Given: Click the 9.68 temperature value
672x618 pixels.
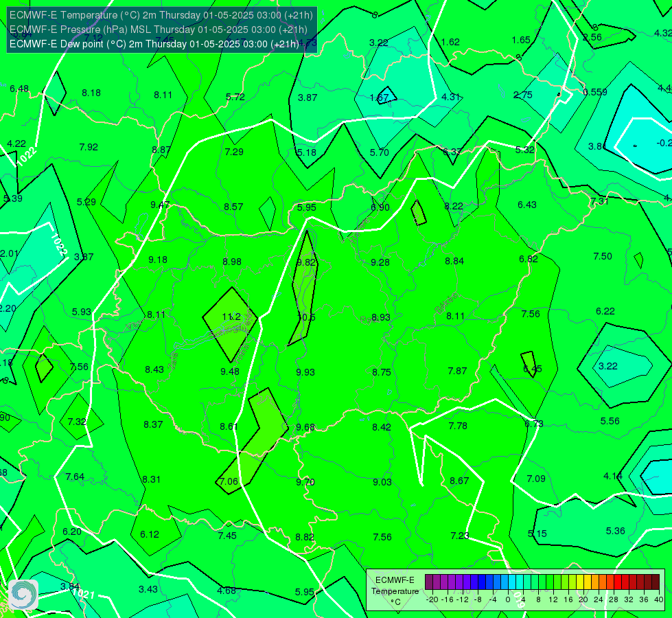Looking at the screenshot, I should pyautogui.click(x=305, y=427).
